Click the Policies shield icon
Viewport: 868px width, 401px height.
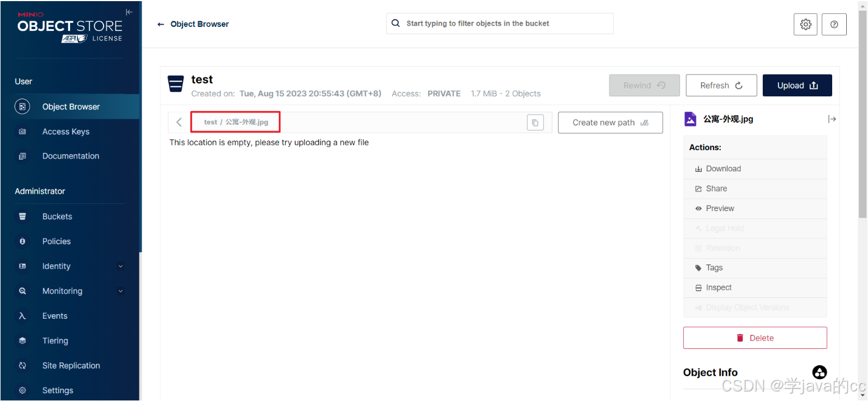click(22, 241)
